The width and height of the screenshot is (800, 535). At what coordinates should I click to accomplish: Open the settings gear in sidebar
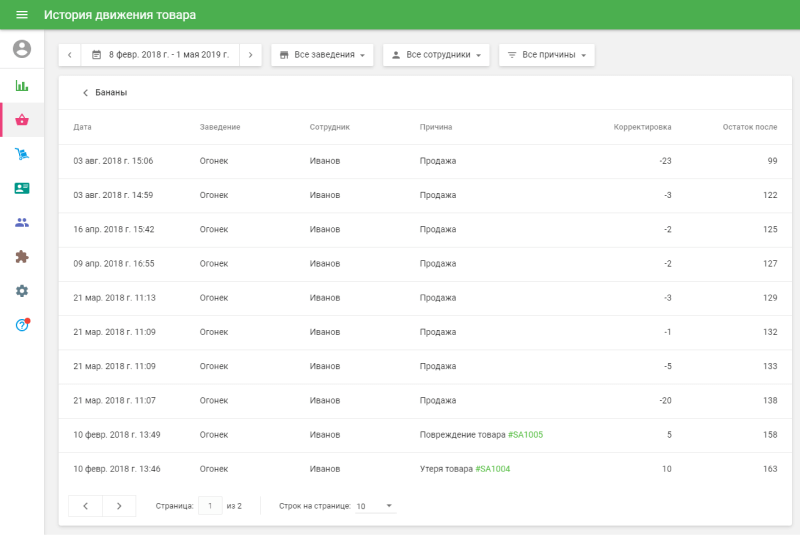pyautogui.click(x=22, y=290)
